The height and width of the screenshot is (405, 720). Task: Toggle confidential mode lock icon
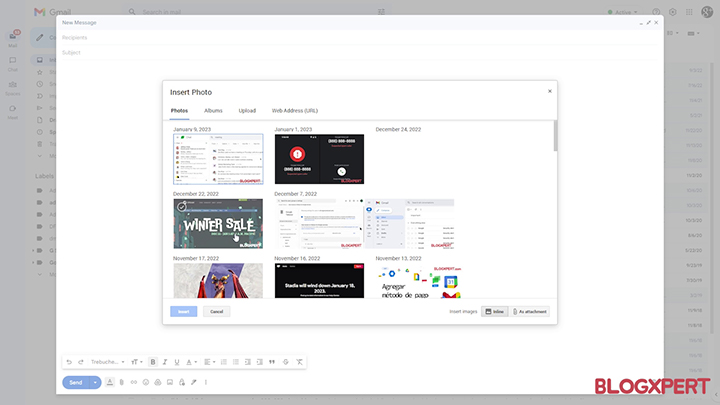click(x=182, y=382)
